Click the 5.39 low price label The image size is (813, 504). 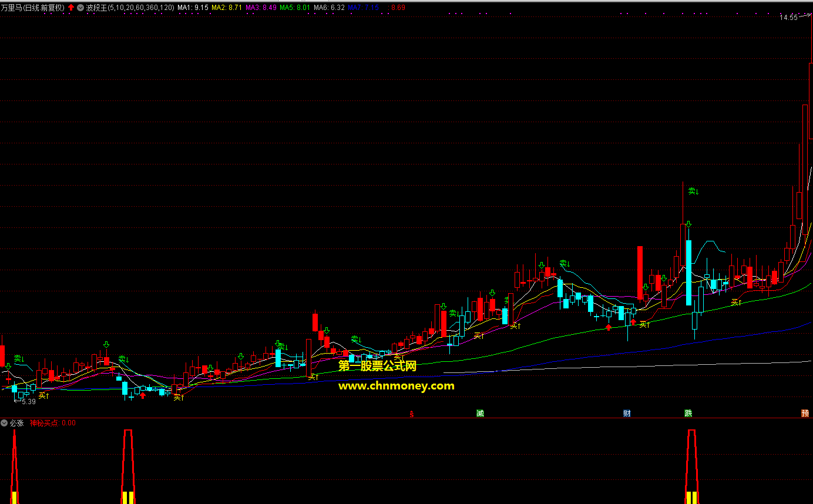[x=28, y=402]
